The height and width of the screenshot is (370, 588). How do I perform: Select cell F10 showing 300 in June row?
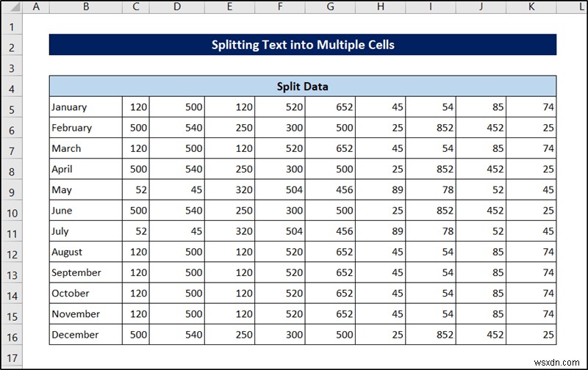pyautogui.click(x=280, y=210)
